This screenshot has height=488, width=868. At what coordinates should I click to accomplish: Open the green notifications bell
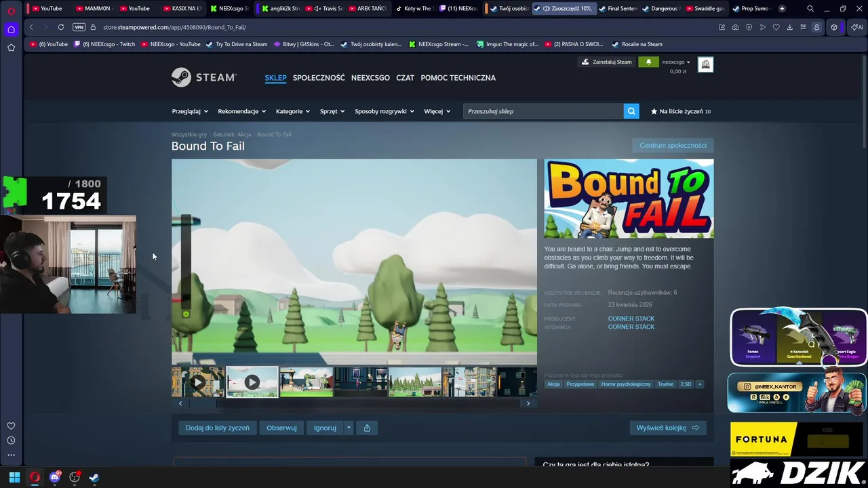648,62
